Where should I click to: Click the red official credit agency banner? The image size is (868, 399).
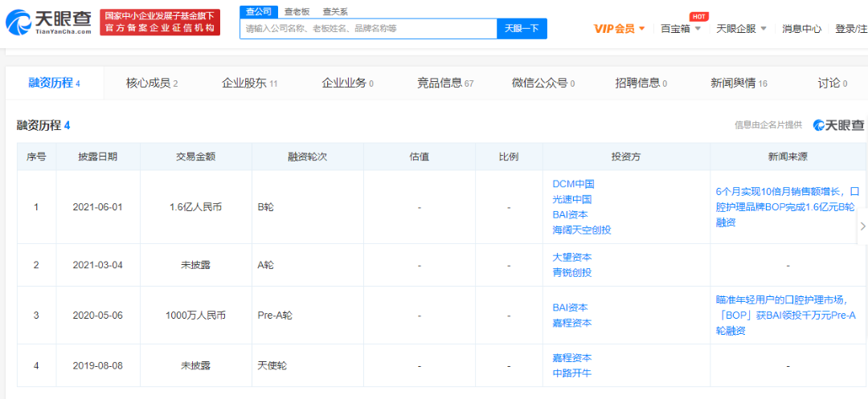click(160, 22)
